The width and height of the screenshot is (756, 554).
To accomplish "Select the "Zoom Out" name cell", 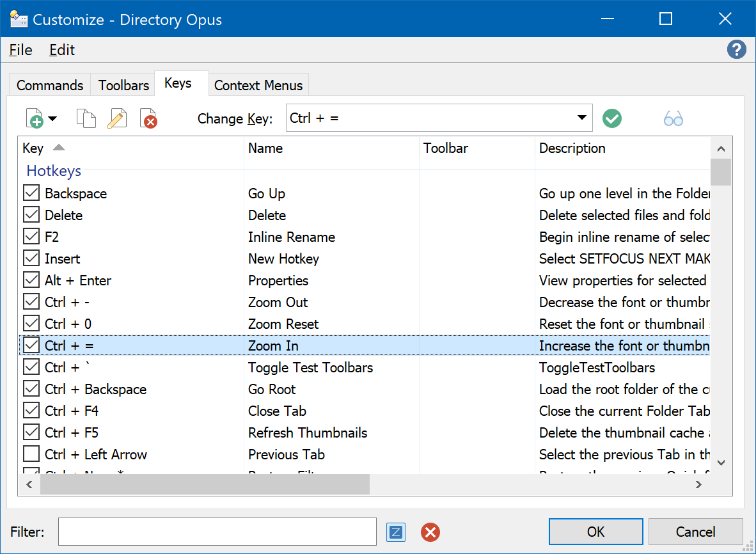I will point(278,302).
